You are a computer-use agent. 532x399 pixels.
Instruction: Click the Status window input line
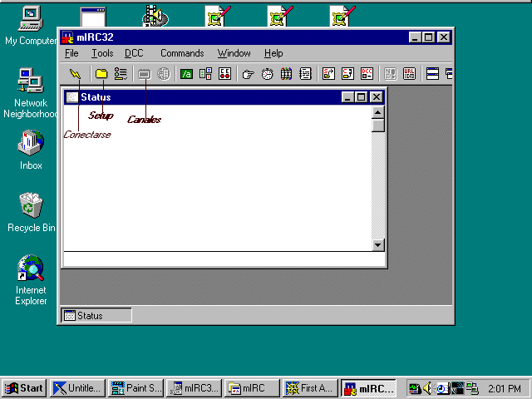pos(224,259)
